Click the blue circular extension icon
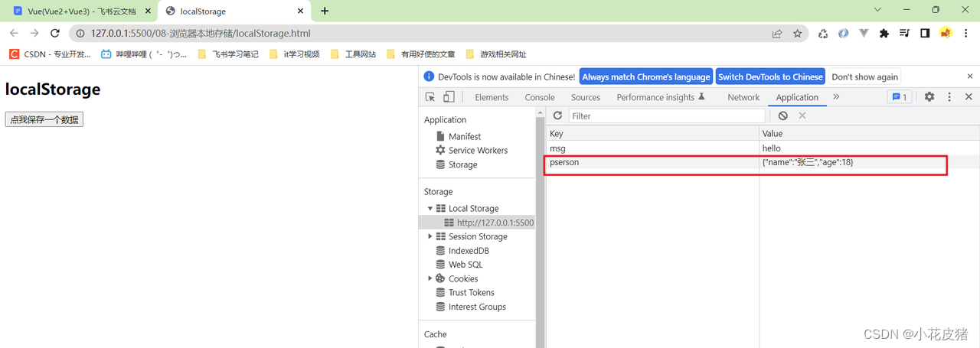The width and height of the screenshot is (980, 348). [x=844, y=34]
